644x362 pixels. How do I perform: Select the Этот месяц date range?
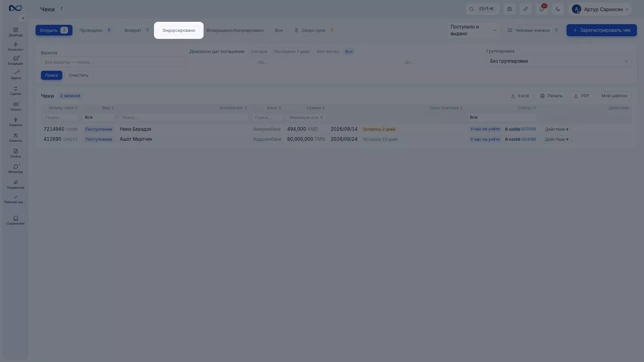[x=327, y=51]
